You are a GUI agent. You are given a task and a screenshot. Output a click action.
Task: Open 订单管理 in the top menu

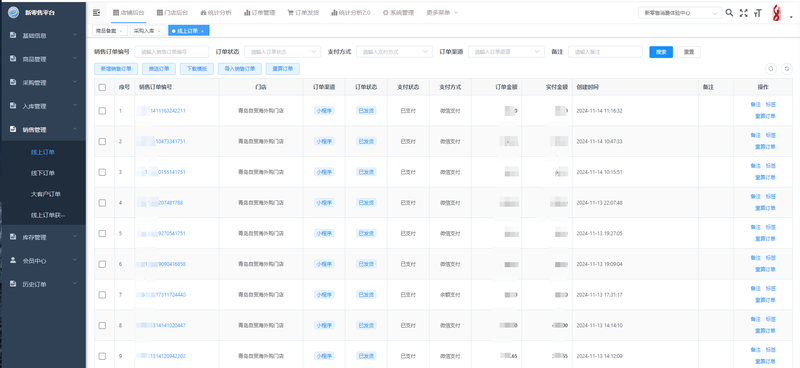tap(259, 12)
